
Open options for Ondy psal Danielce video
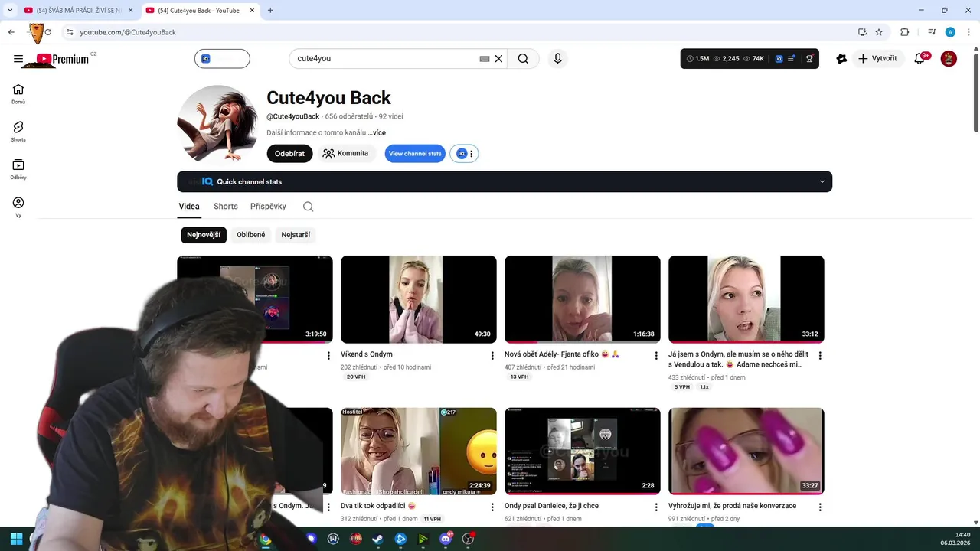click(x=656, y=507)
